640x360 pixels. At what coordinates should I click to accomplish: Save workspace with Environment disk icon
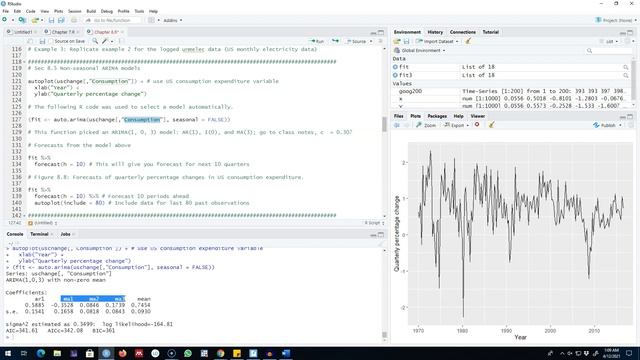tap(406, 41)
